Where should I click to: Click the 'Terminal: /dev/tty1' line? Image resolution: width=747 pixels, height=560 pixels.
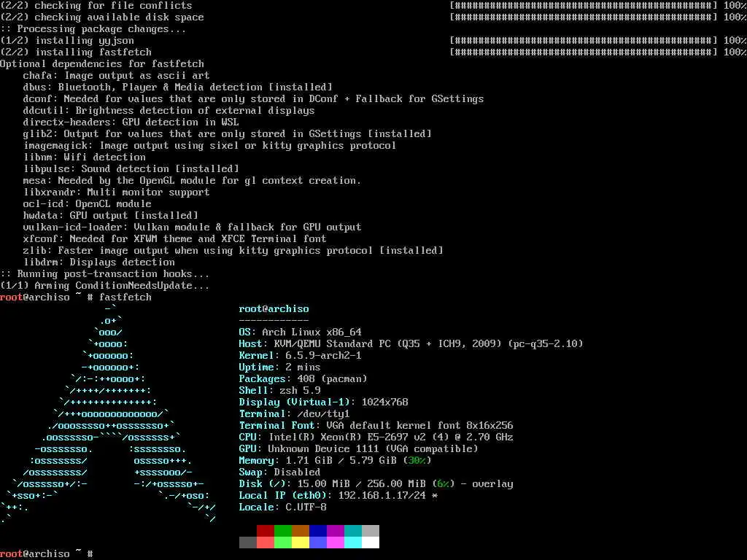coord(295,414)
